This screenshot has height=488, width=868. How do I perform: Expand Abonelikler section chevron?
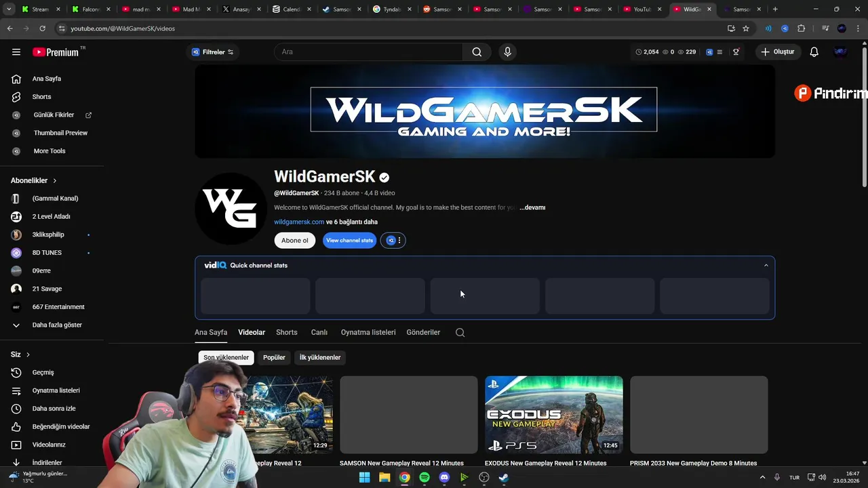click(55, 181)
